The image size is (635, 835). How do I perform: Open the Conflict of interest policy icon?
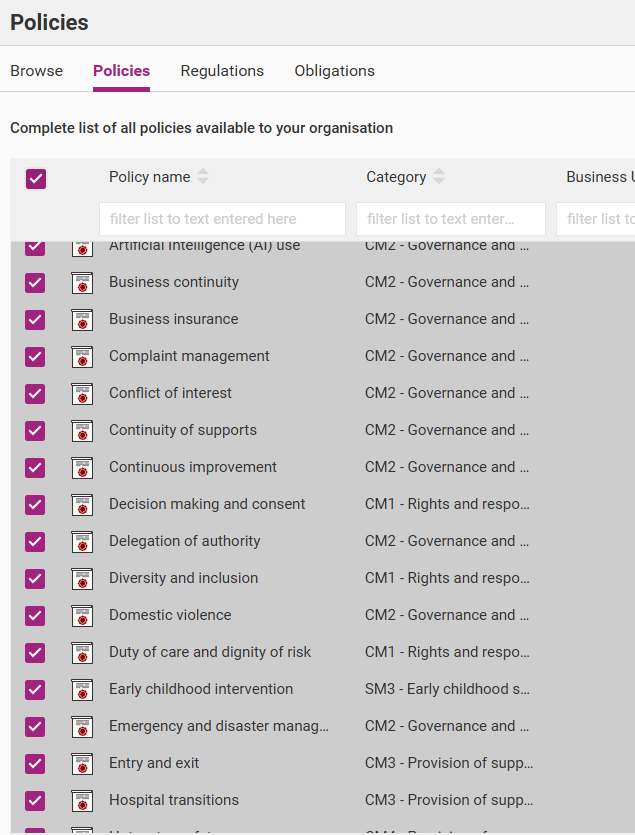coord(82,394)
